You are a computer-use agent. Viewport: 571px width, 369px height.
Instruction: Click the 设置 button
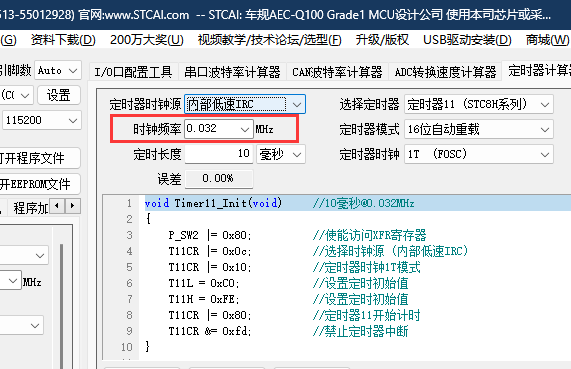[59, 95]
